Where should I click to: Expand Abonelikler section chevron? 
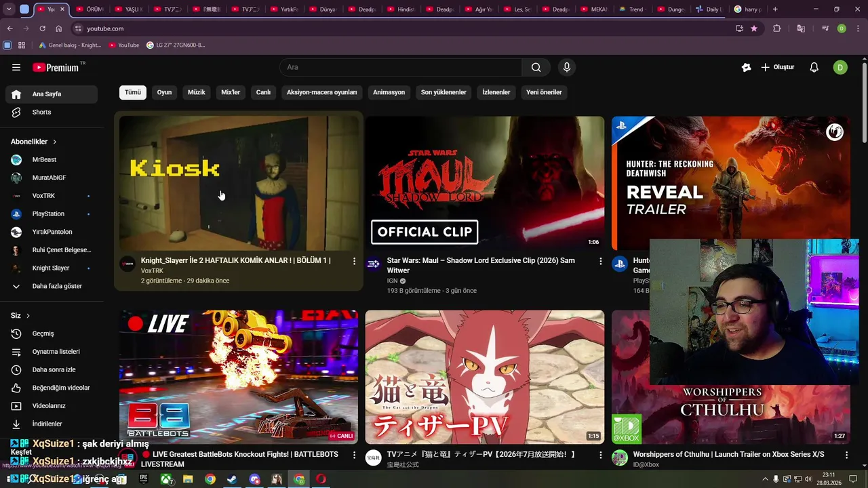click(x=55, y=142)
